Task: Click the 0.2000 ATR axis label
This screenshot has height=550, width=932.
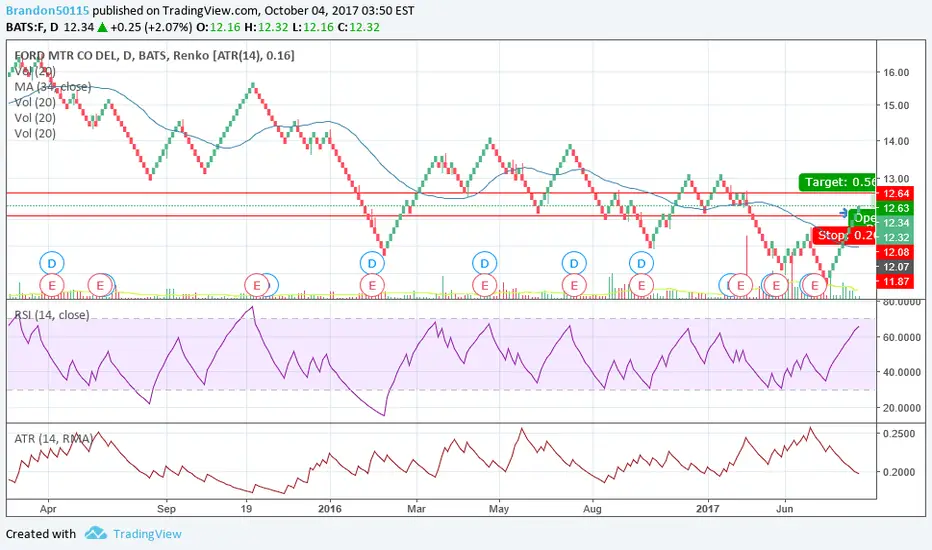Action: pos(899,472)
